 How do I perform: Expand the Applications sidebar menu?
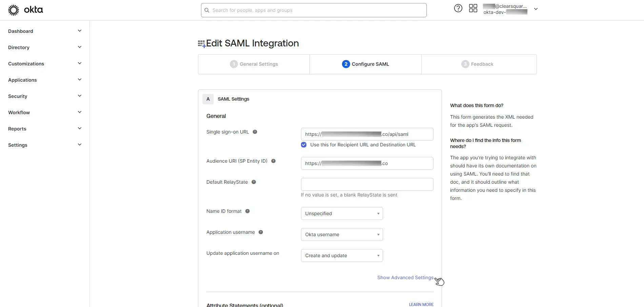point(45,80)
